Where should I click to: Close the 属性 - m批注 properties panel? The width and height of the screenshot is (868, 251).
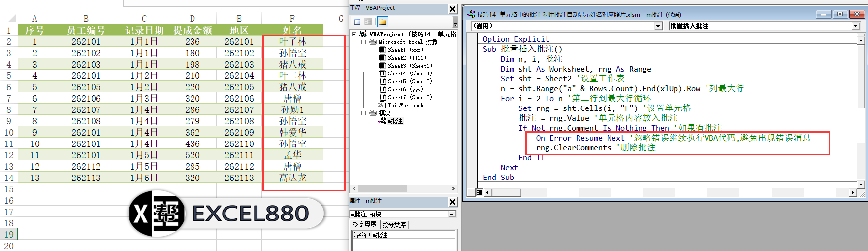coord(453,202)
